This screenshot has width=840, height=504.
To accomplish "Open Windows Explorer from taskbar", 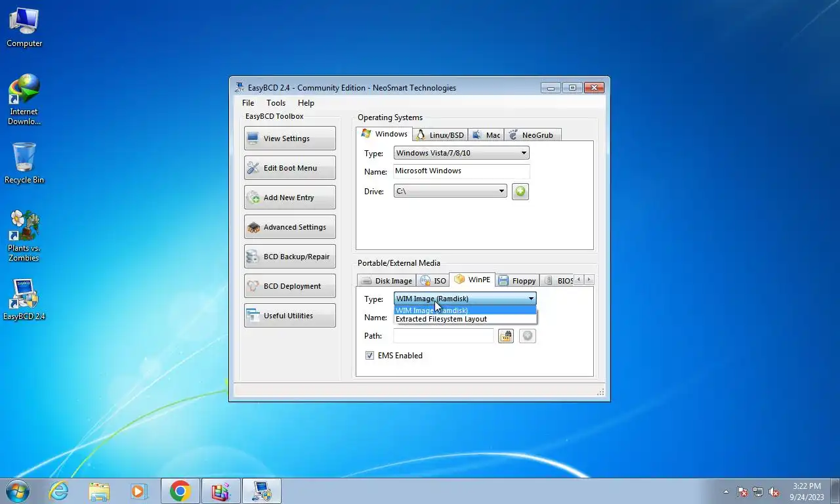I will click(x=99, y=491).
